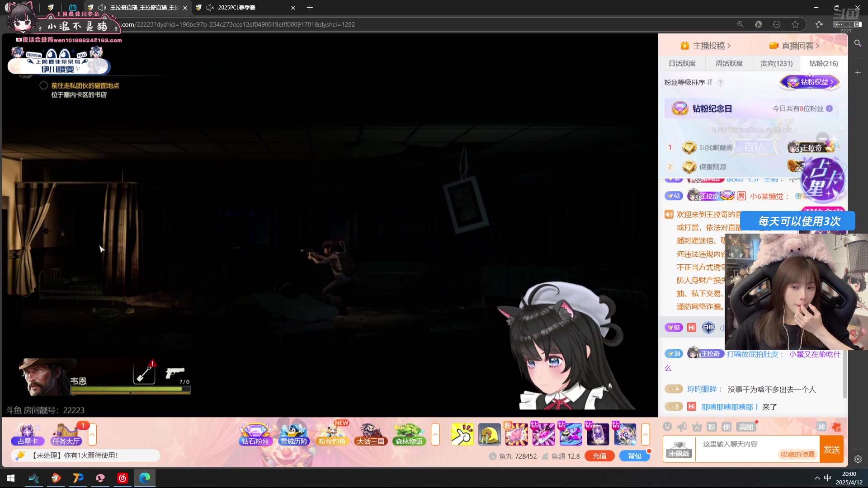Switch to the 贵宾(1231) tab
This screenshot has width=868, height=488.
[776, 64]
